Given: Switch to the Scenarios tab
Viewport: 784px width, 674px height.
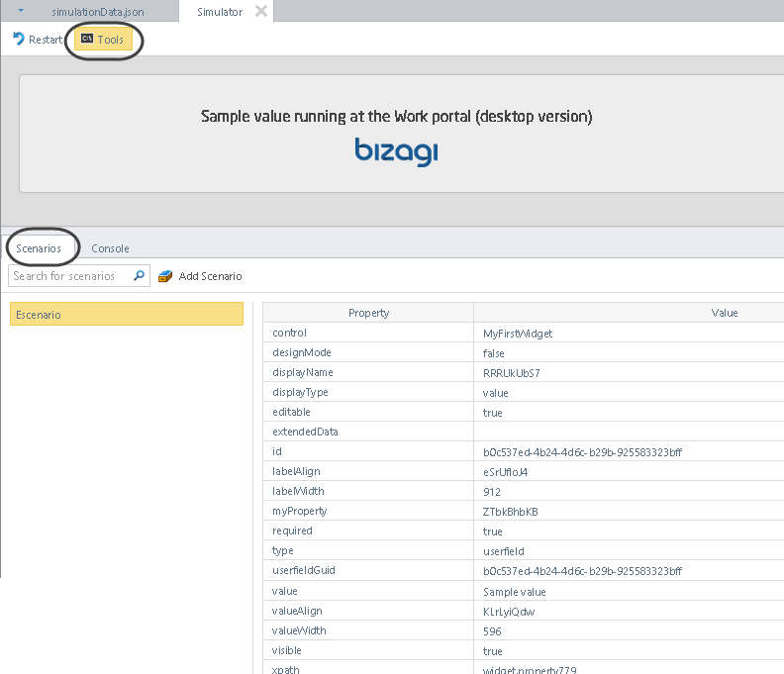Looking at the screenshot, I should [x=39, y=248].
